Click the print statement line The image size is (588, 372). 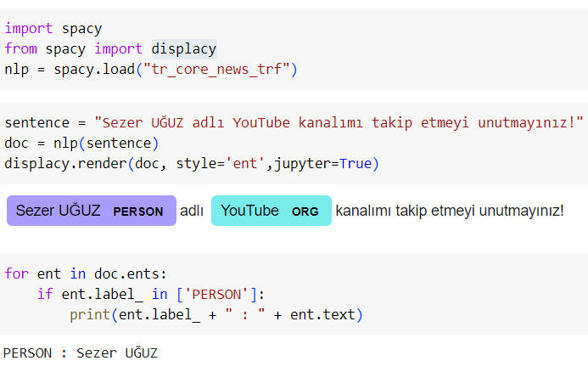tap(216, 314)
